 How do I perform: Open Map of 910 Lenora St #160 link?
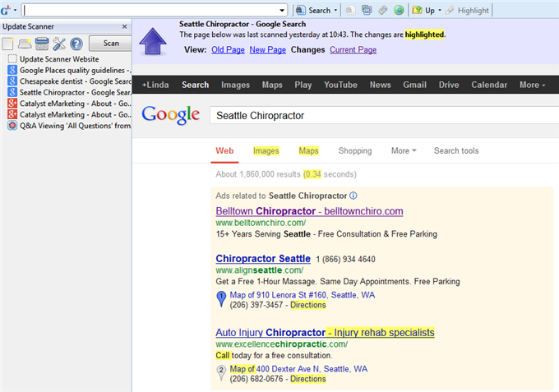point(302,295)
